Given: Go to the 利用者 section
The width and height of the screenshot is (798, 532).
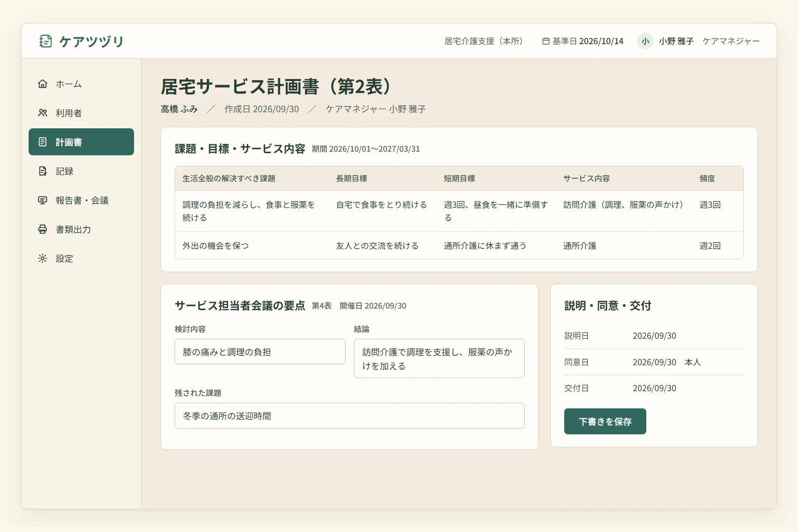Looking at the screenshot, I should (81, 113).
